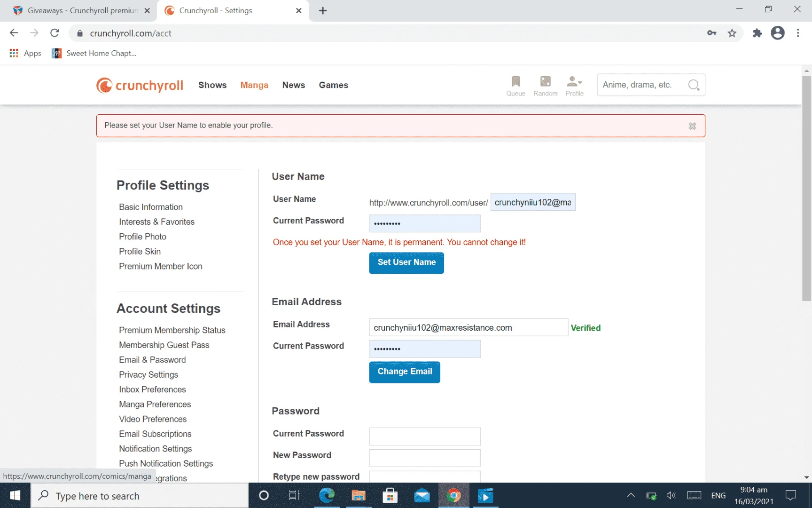
Task: Open Task View in taskbar
Action: pos(294,495)
